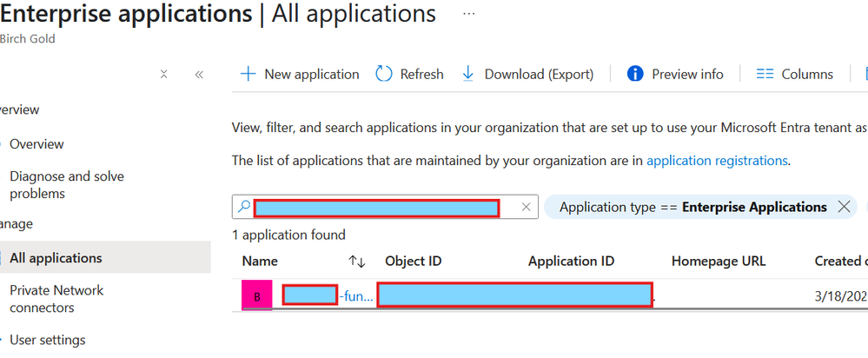
Task: Remove the Enterprise Applications filter
Action: tap(844, 207)
